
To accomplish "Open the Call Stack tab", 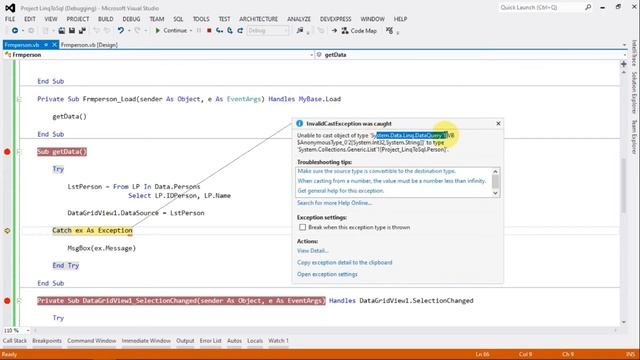I will click(15, 341).
